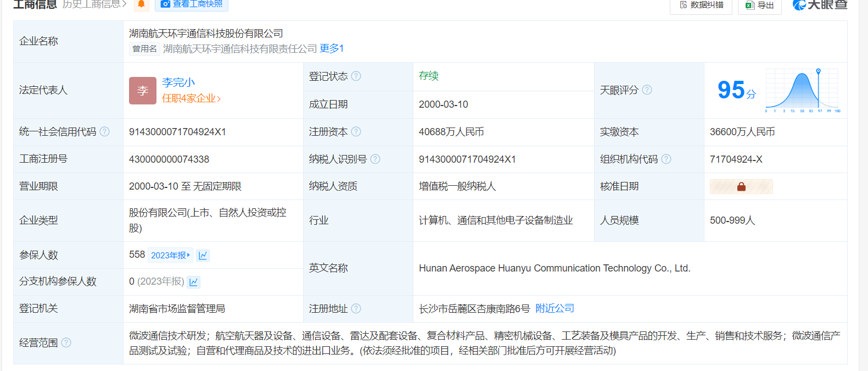Viewport: 868px width, 371px height.
Task: Select company name 湖南航天环宇通信科技股份有限公司
Action: click(x=206, y=34)
